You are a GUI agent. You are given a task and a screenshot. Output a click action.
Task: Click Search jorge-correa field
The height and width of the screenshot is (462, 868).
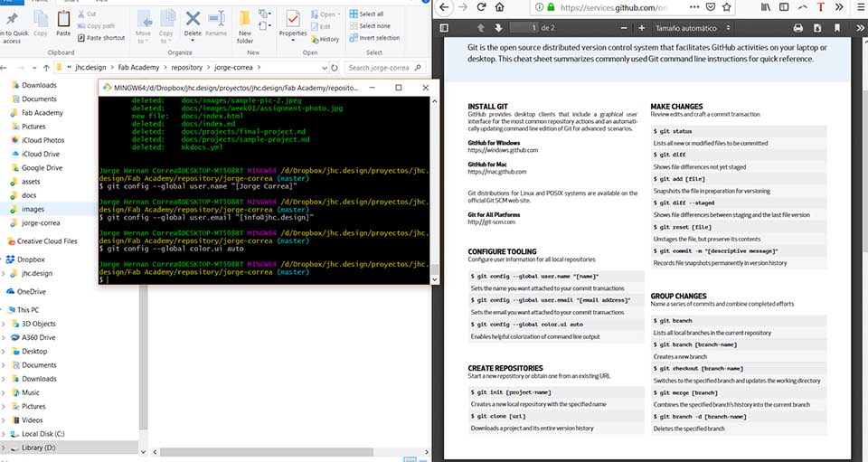point(385,68)
